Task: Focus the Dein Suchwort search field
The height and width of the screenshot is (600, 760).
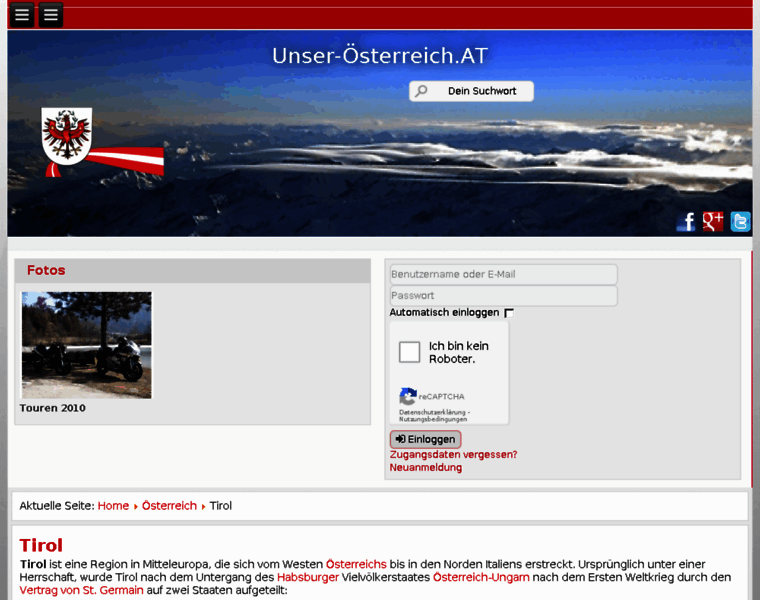Action: (x=471, y=91)
